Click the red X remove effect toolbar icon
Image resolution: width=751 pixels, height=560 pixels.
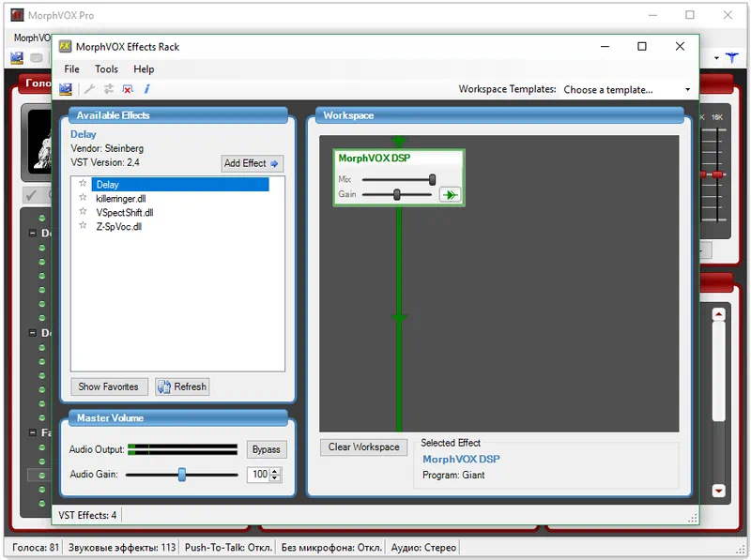[128, 89]
